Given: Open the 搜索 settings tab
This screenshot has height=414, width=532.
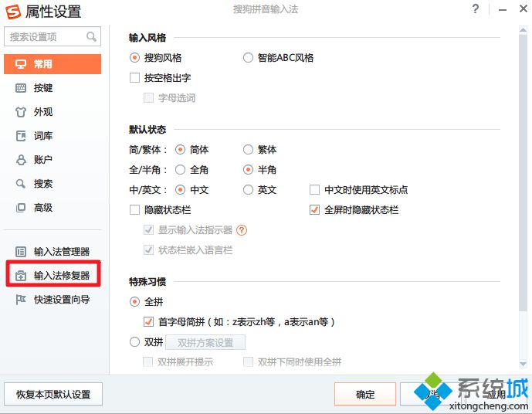Looking at the screenshot, I should [x=53, y=184].
